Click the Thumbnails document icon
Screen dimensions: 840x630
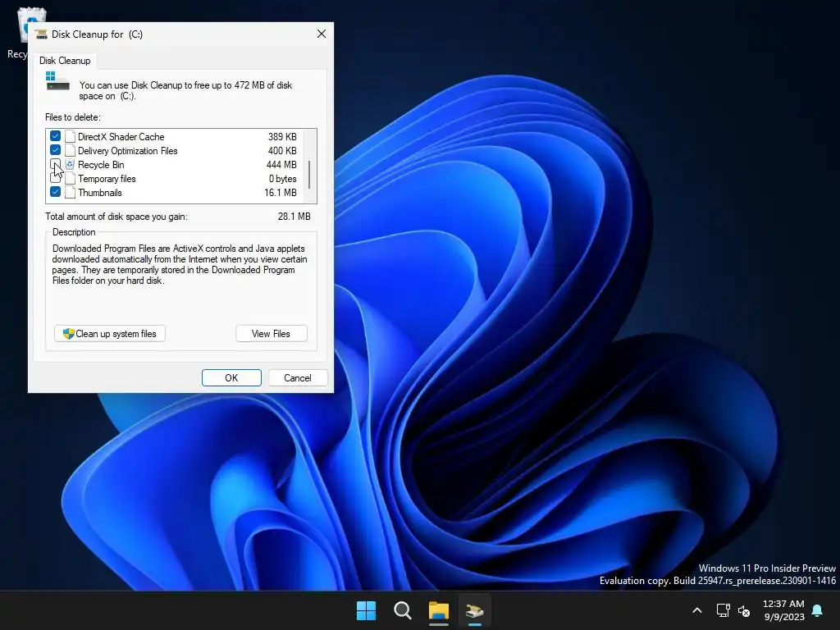point(70,192)
